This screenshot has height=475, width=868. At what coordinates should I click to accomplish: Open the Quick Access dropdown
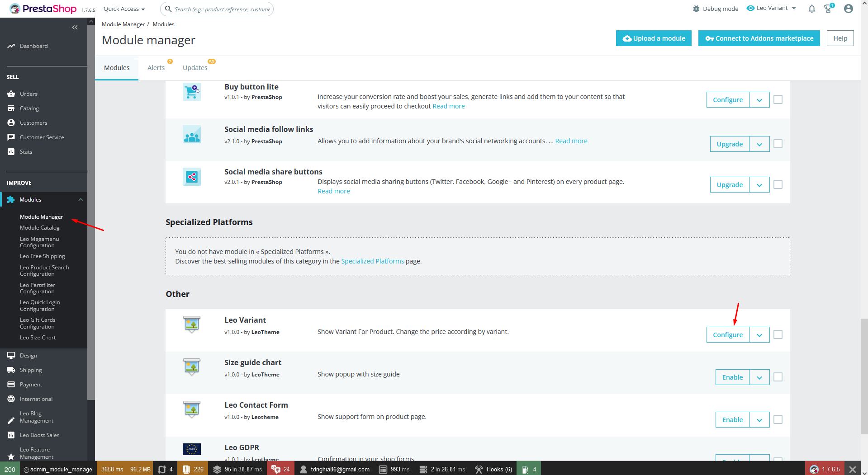124,9
